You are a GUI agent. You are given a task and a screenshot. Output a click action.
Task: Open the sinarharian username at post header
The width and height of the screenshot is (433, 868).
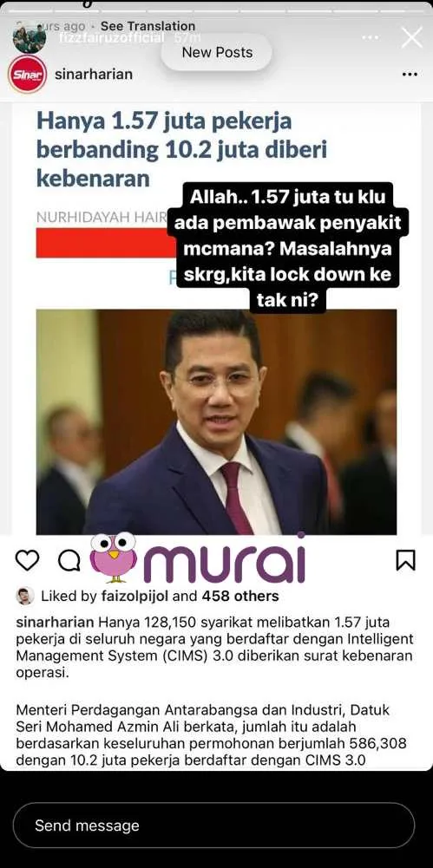(x=94, y=75)
